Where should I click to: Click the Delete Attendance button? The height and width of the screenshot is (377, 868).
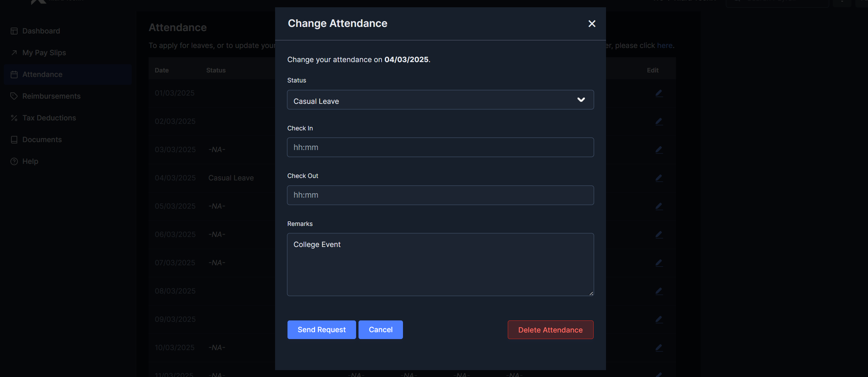(550, 330)
